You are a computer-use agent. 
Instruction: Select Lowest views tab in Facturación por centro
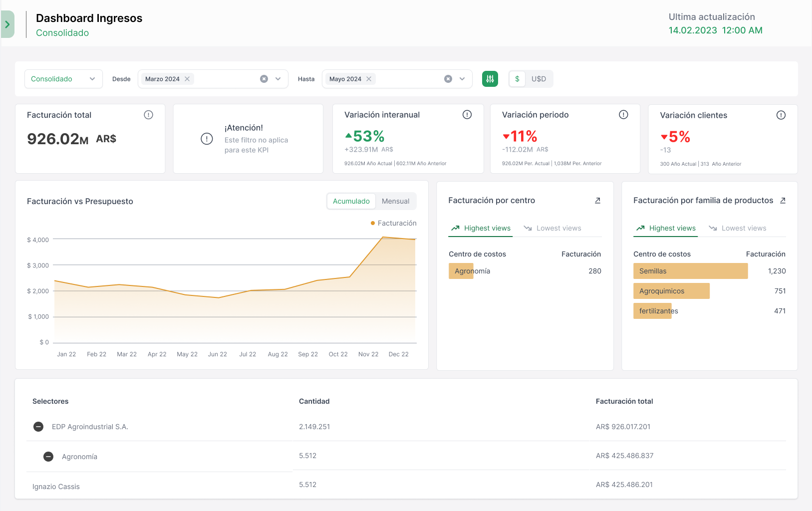tap(552, 228)
